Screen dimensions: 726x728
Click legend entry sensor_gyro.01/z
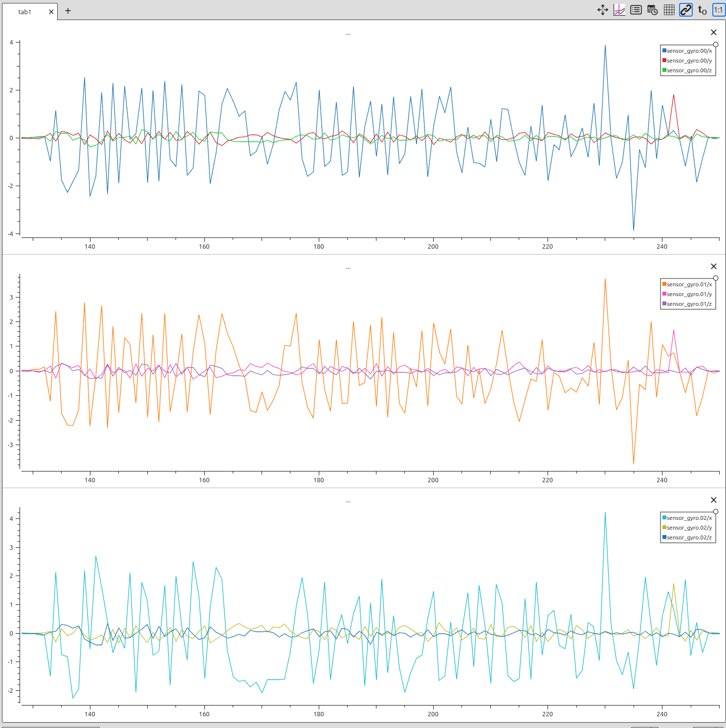pos(687,304)
